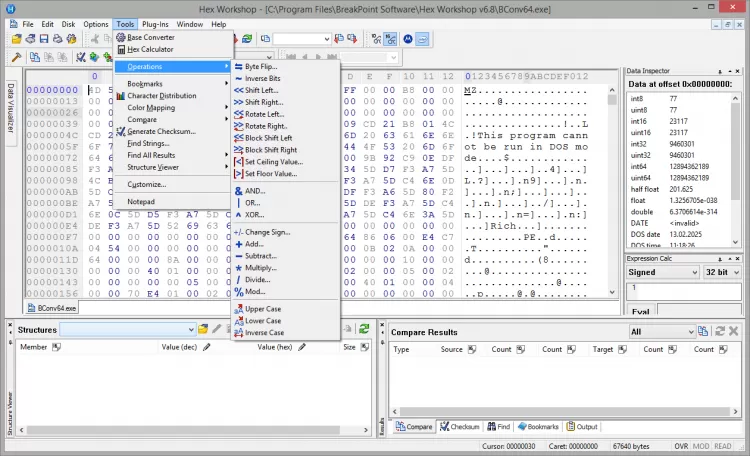Expand the Compare Results All filter dropdown

coord(663,331)
